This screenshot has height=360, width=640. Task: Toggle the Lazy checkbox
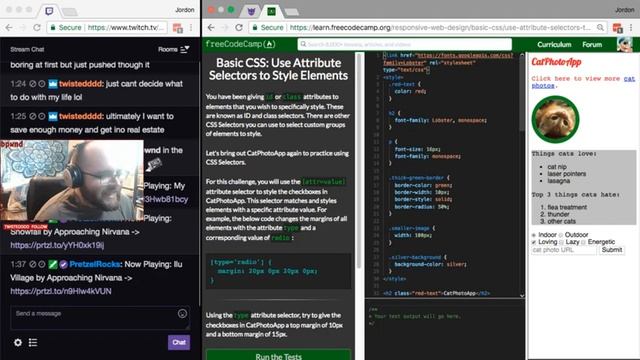(x=561, y=242)
